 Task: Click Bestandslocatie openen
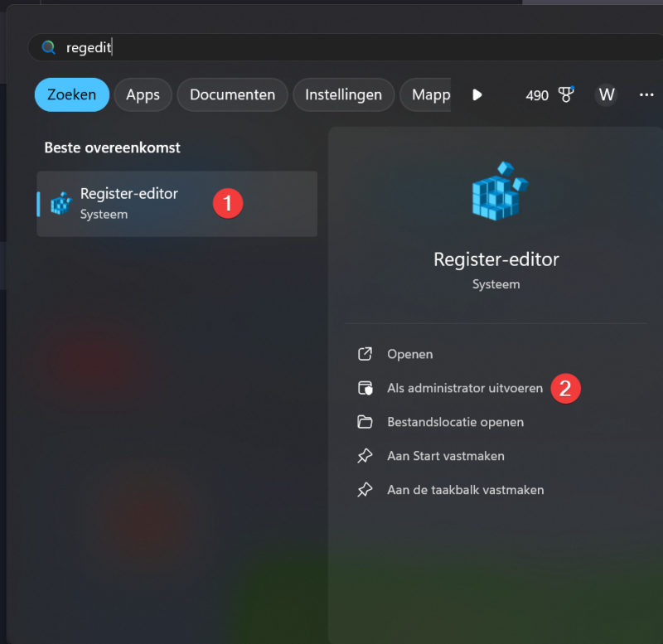[x=455, y=422]
